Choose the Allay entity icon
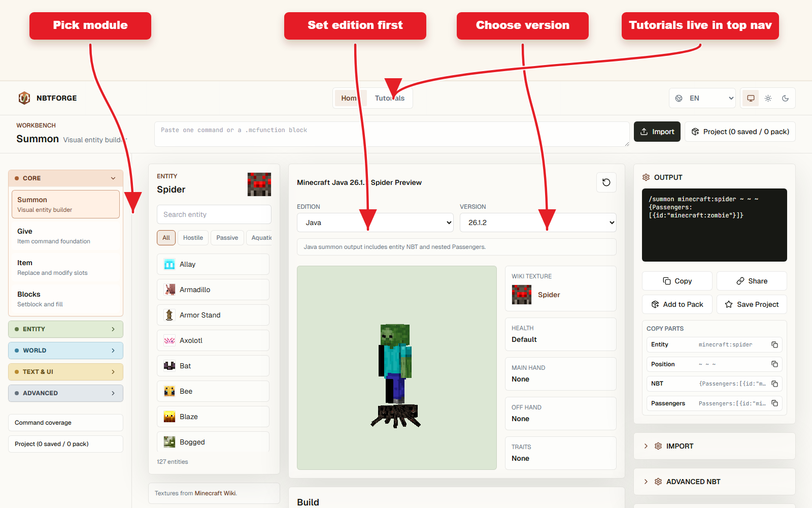 click(x=170, y=264)
